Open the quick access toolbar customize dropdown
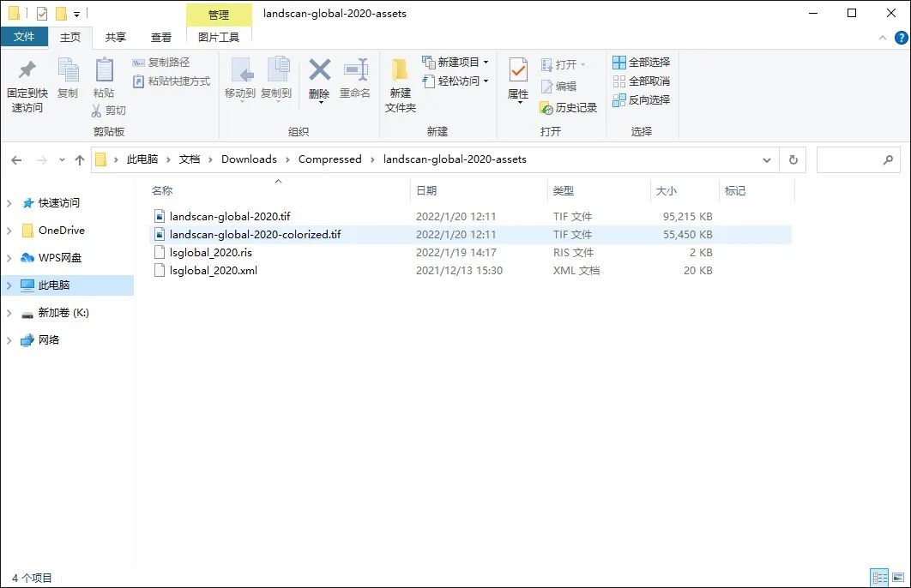 pyautogui.click(x=76, y=14)
